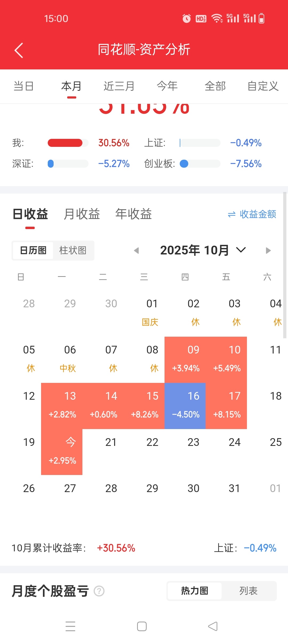Image resolution: width=288 pixels, height=644 pixels.
Task: Tap today's cell showing +2.95%
Action: tap(62, 452)
